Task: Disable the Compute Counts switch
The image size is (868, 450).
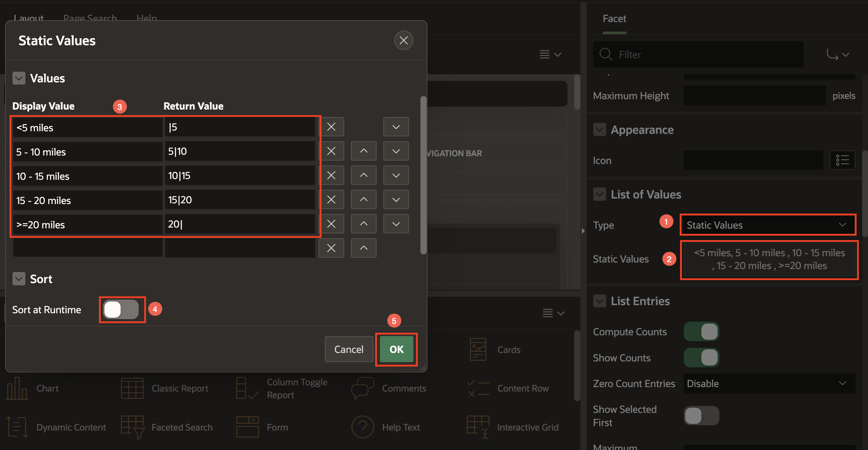Action: pos(701,332)
